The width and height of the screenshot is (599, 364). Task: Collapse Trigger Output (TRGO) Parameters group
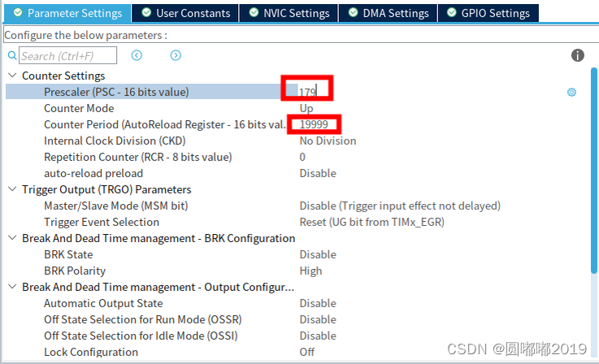pos(13,189)
